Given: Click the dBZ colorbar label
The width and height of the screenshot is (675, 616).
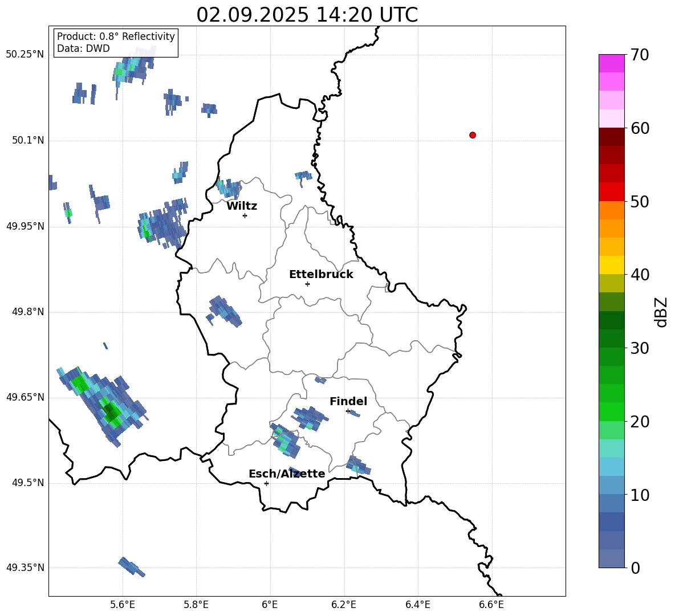Looking at the screenshot, I should pos(661,312).
